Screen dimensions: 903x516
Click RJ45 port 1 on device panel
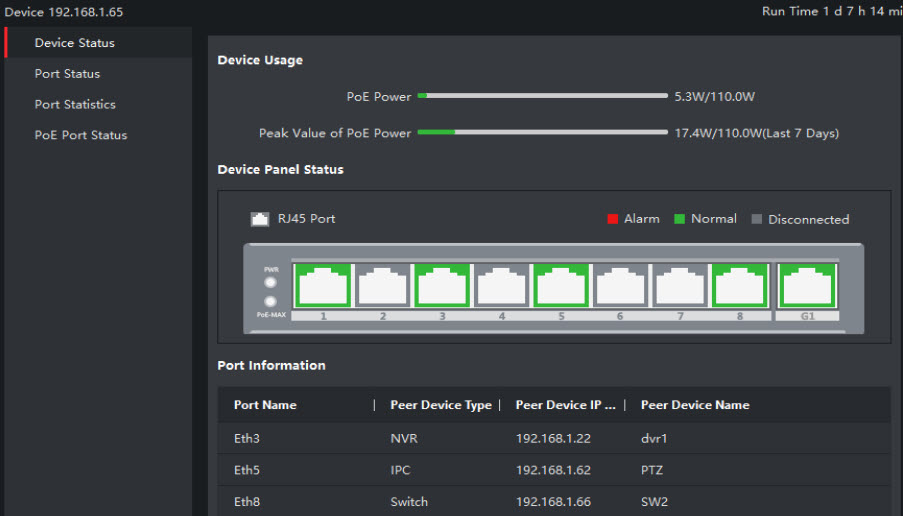click(x=323, y=286)
